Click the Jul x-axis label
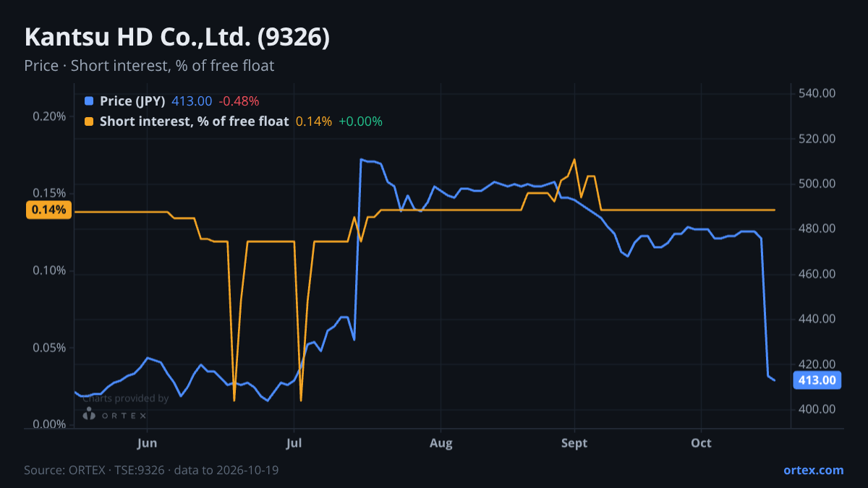This screenshot has height=488, width=868. point(294,442)
